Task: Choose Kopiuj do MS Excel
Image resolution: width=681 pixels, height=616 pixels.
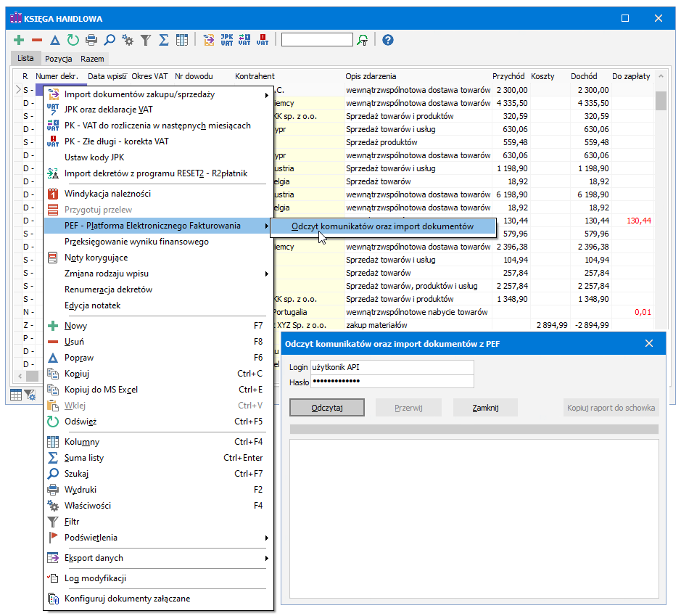Action: coord(159,390)
